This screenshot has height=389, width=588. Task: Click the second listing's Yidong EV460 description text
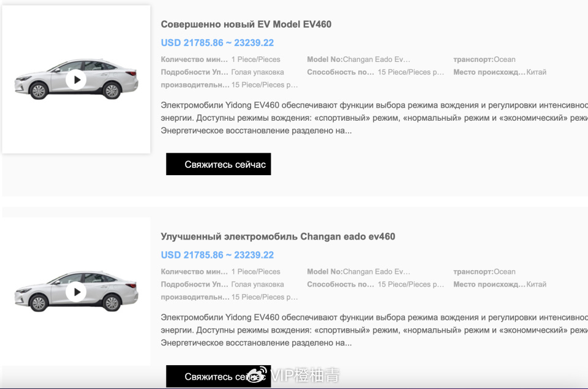point(367,330)
